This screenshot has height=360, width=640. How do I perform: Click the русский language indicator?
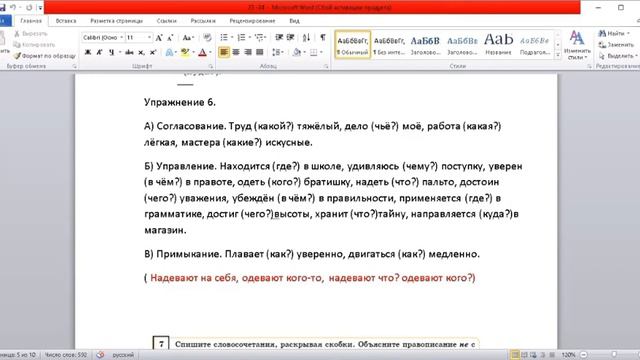[x=123, y=355]
